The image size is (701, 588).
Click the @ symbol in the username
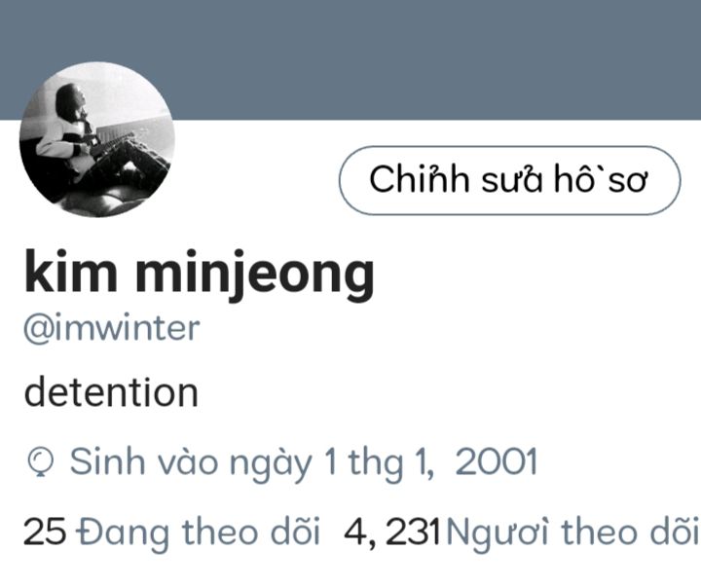click(37, 330)
